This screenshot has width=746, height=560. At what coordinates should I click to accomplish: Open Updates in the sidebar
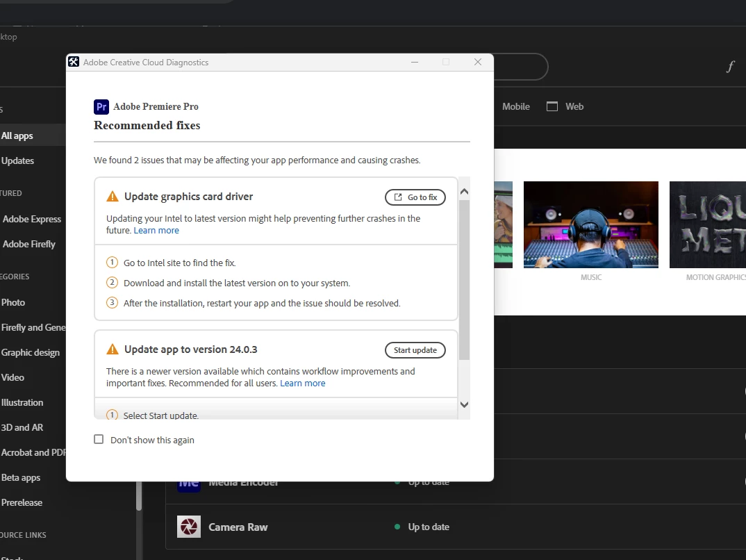point(17,160)
